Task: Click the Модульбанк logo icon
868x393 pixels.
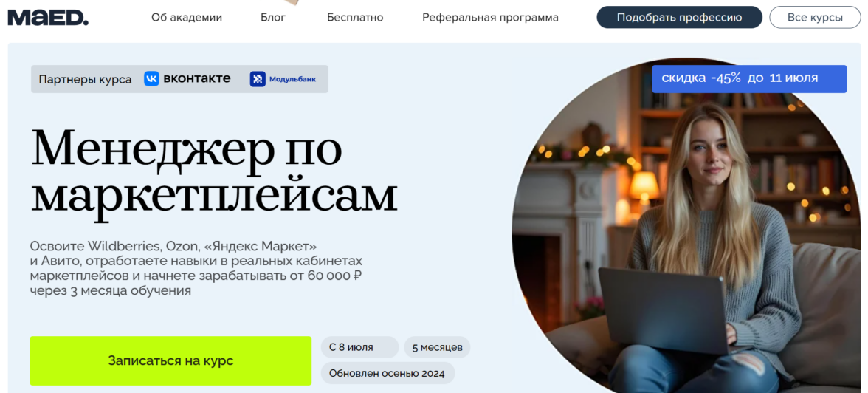Action: pyautogui.click(x=258, y=79)
